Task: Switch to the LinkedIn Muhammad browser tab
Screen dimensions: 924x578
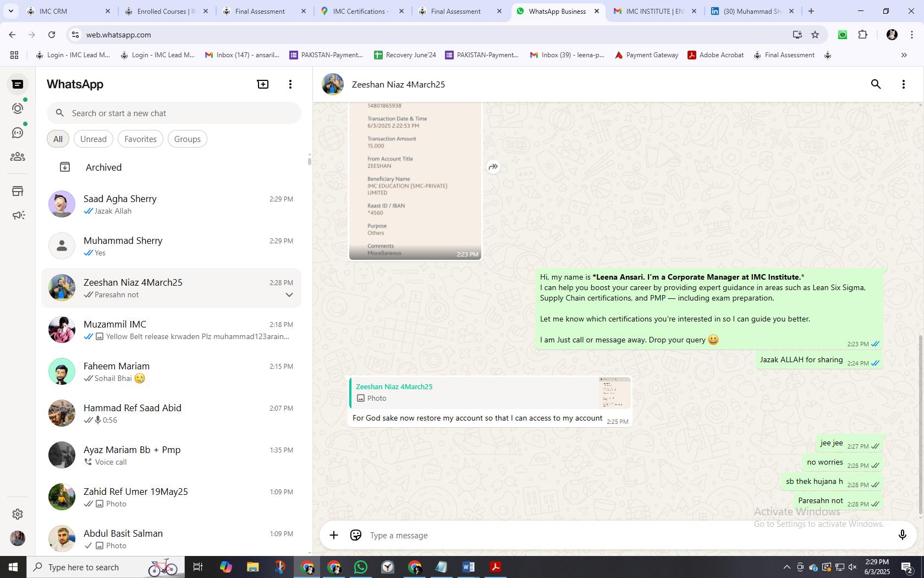Action: pyautogui.click(x=752, y=11)
